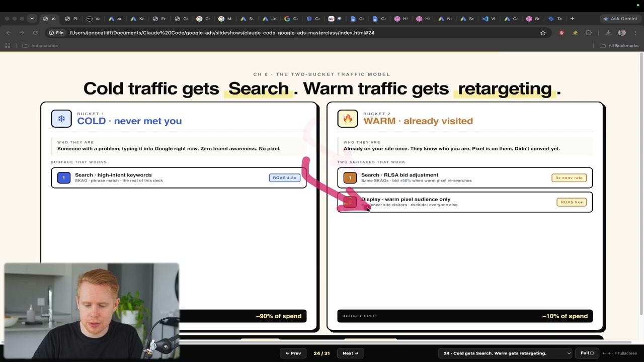This screenshot has width=644, height=362.
Task: Advance to the next slide with Next
Action: coord(350,353)
